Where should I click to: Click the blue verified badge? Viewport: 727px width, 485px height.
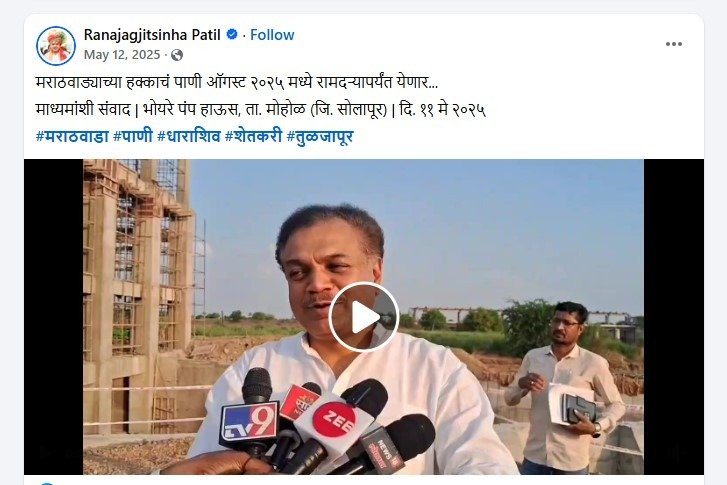[232, 34]
